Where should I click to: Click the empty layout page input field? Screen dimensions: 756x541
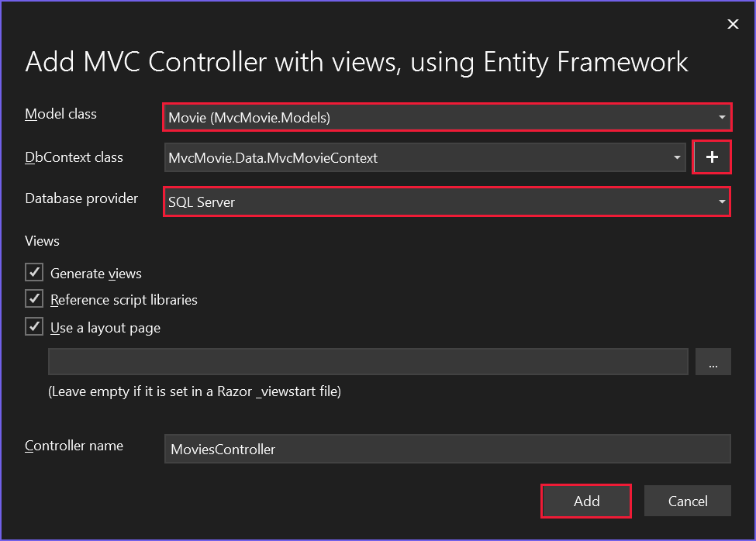pyautogui.click(x=368, y=361)
